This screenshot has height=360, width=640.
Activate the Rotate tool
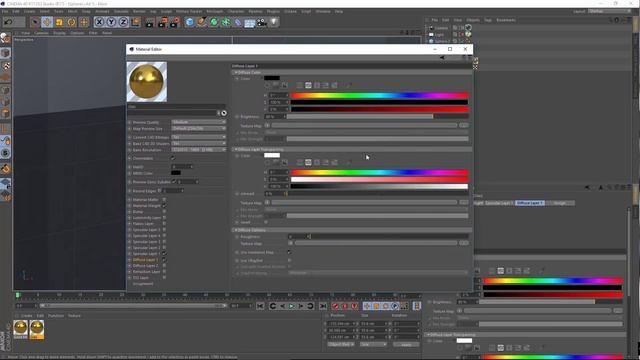click(71, 22)
